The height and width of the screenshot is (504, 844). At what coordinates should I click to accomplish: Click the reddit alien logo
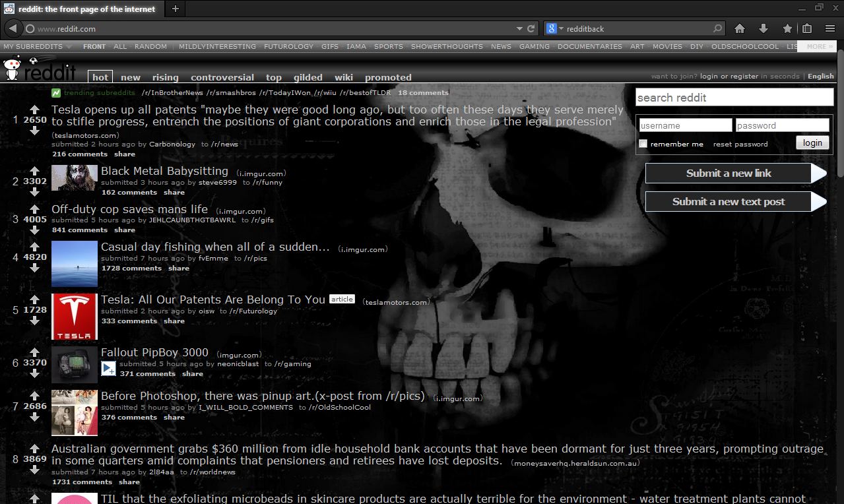[x=12, y=67]
